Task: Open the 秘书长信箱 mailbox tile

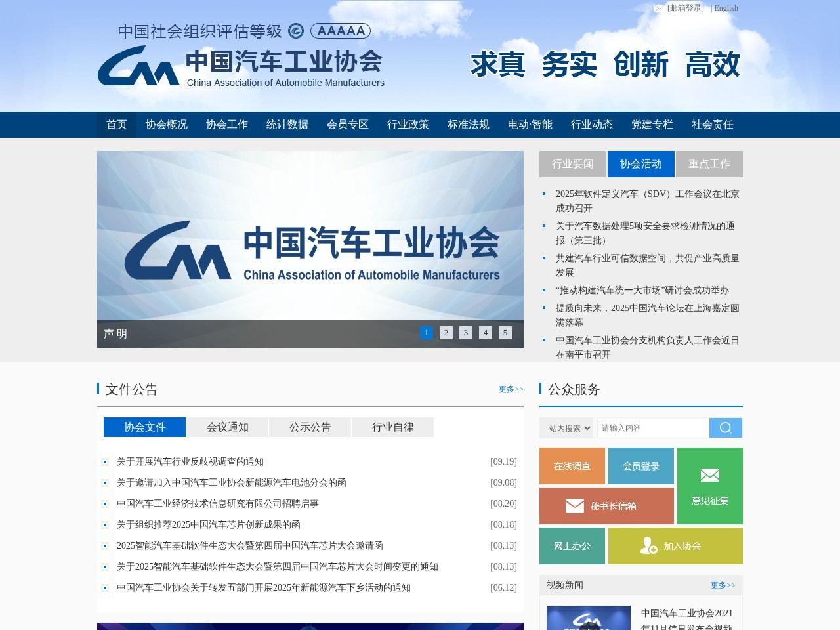Action: tap(606, 506)
